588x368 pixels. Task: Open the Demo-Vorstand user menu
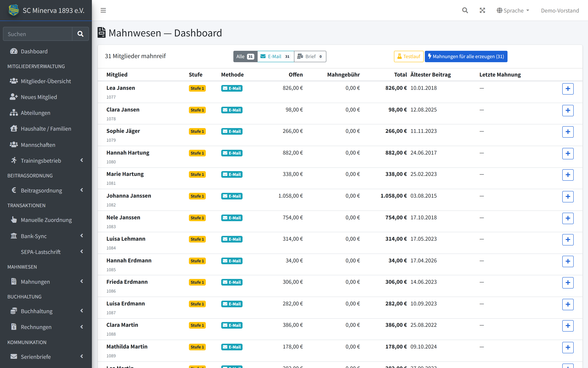click(x=560, y=10)
